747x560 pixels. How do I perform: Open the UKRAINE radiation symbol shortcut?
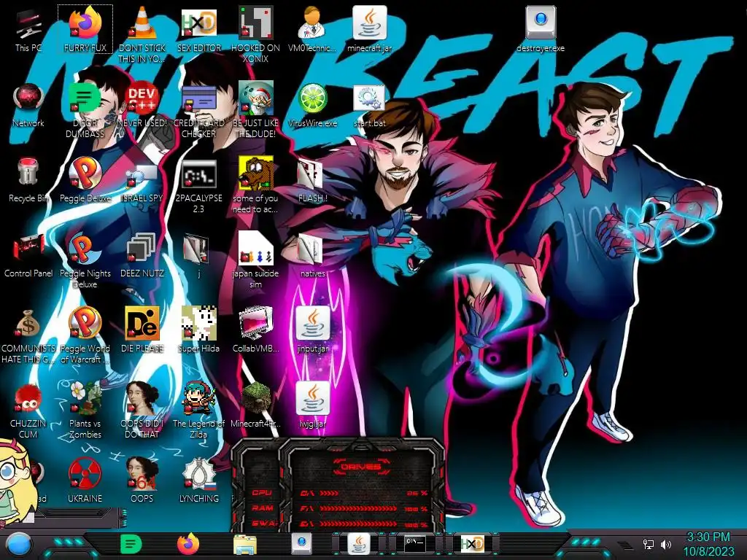(85, 481)
